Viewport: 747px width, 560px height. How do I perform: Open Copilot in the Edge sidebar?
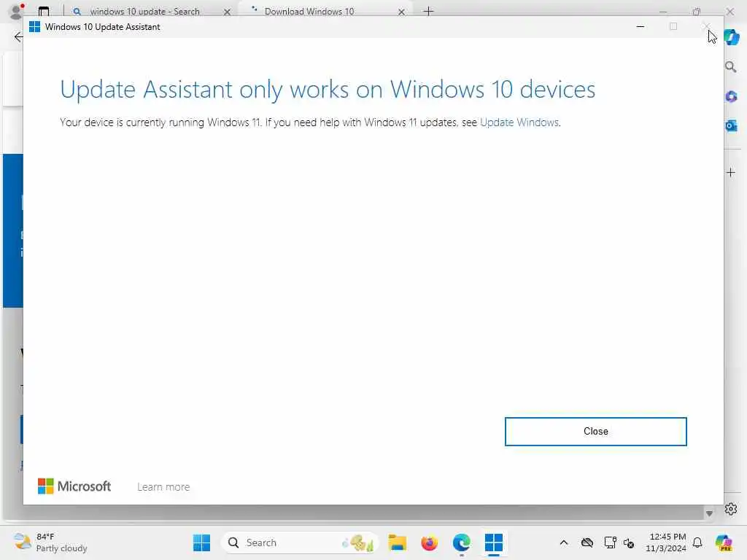(x=731, y=36)
